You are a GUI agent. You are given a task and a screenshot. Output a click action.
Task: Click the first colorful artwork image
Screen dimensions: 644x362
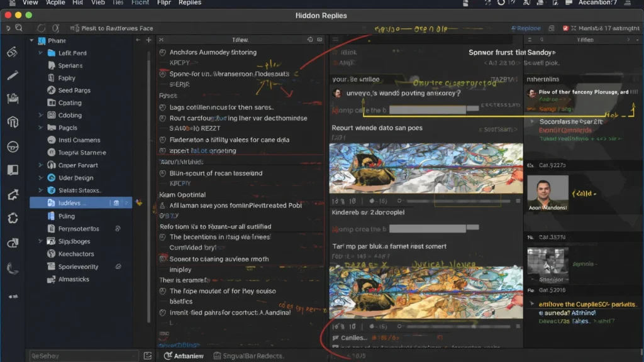point(426,168)
